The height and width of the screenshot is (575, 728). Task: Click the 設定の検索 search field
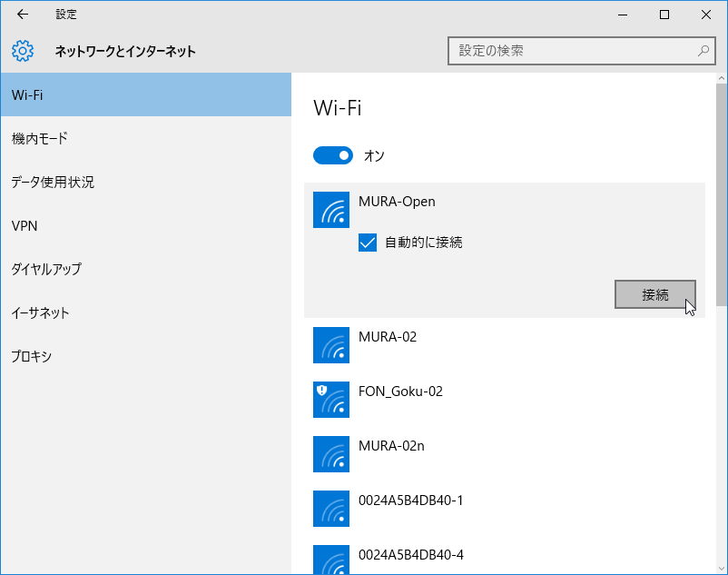point(581,51)
